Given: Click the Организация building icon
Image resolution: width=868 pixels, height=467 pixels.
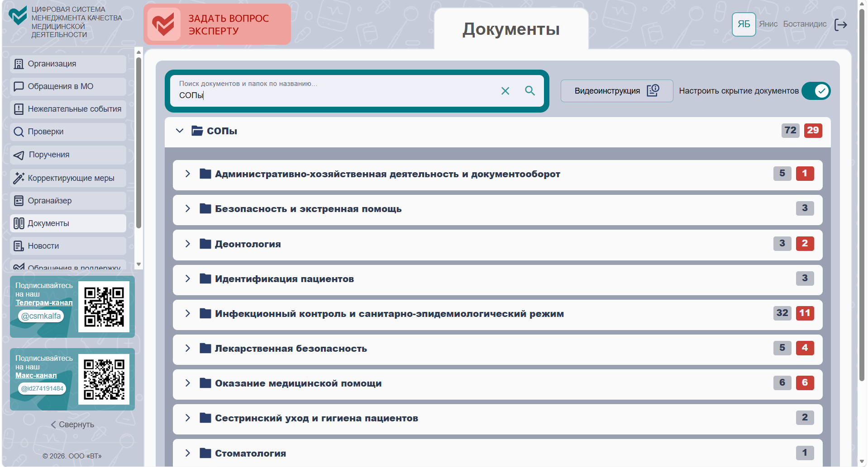Looking at the screenshot, I should point(19,64).
